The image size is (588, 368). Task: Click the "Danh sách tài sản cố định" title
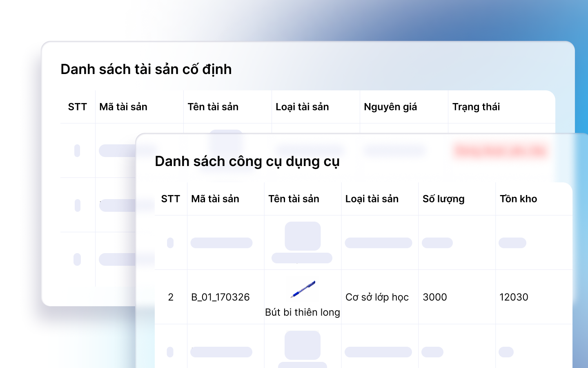(146, 70)
